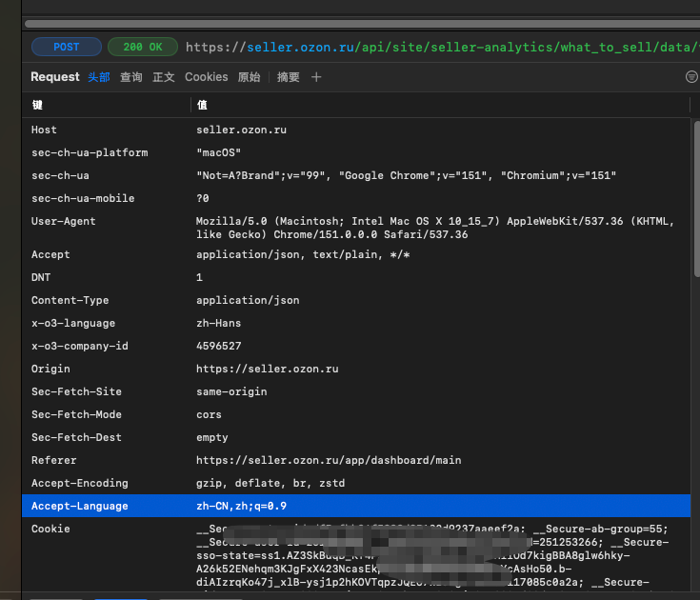The height and width of the screenshot is (600, 700).
Task: Click the 200 OK status badge
Action: [x=143, y=47]
